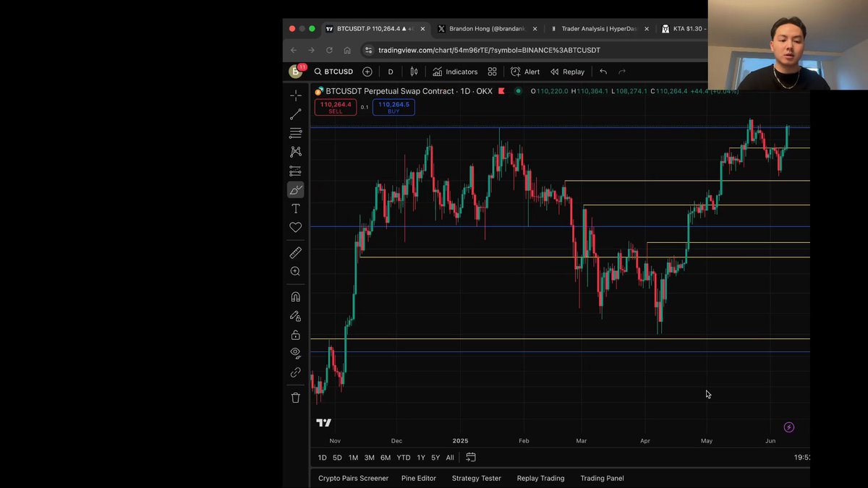Screen dimensions: 868x488
Task: Activate the zoom in tool
Action: coord(296,271)
